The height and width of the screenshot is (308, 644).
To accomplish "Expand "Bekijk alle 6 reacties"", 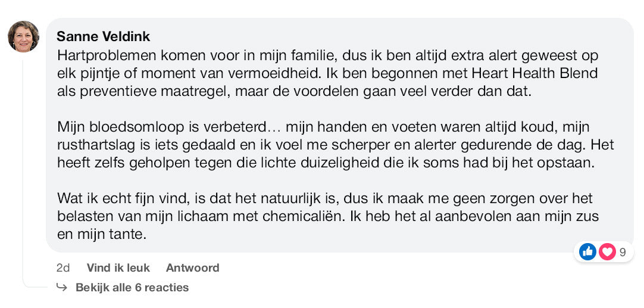I will point(132,288).
